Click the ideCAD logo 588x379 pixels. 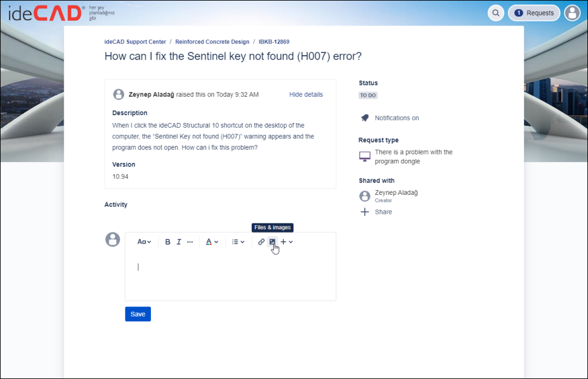[62, 13]
